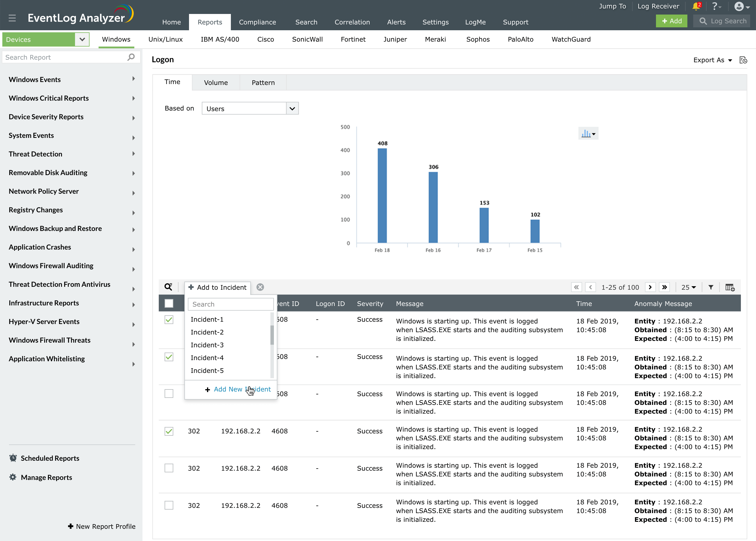
Task: Click the schedule report icon beside Export As
Action: (743, 60)
